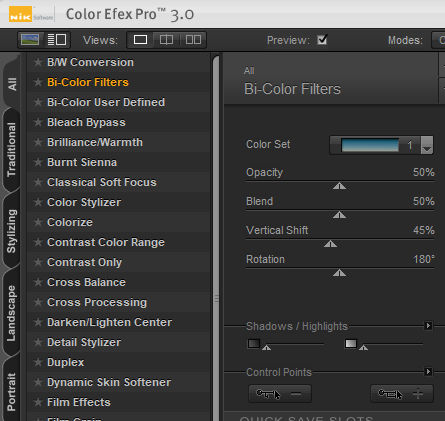This screenshot has width=445, height=421.
Task: Collapse the Control Points section arrow
Action: click(x=428, y=371)
